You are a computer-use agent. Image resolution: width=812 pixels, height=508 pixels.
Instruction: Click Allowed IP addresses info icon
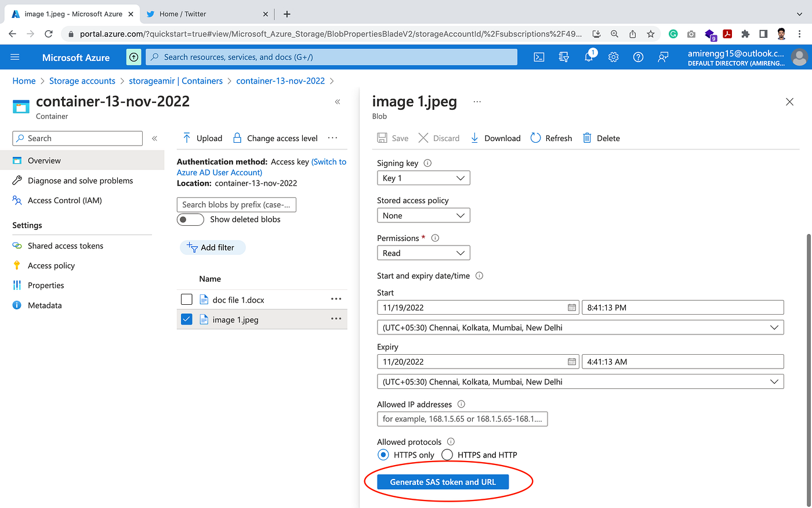click(461, 404)
